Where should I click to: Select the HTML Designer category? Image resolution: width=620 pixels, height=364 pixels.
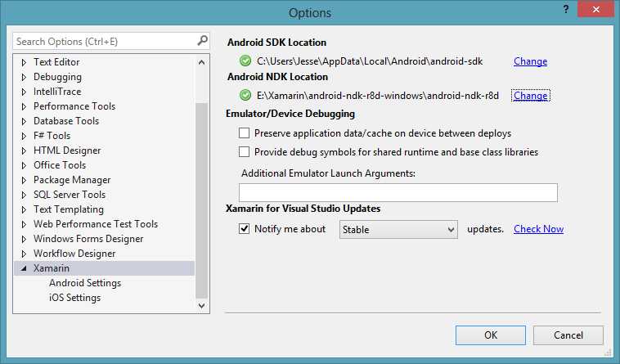click(x=67, y=151)
